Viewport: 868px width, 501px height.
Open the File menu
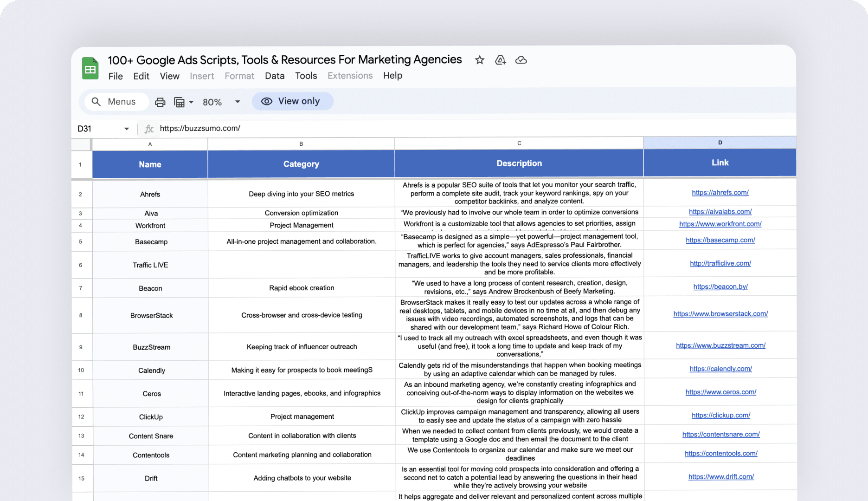pyautogui.click(x=116, y=76)
